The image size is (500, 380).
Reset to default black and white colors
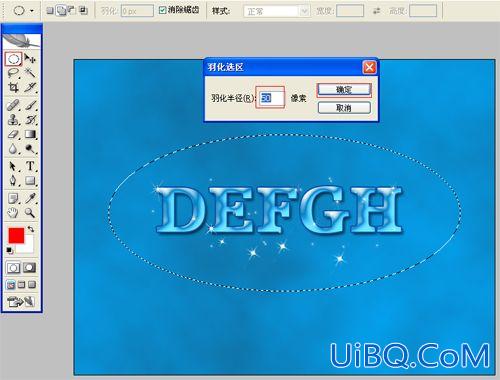(10, 250)
